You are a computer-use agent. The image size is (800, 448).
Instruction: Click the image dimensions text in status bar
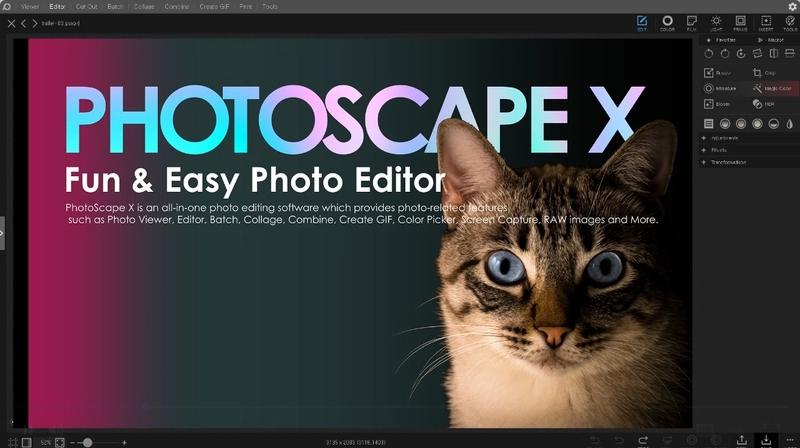[356, 443]
